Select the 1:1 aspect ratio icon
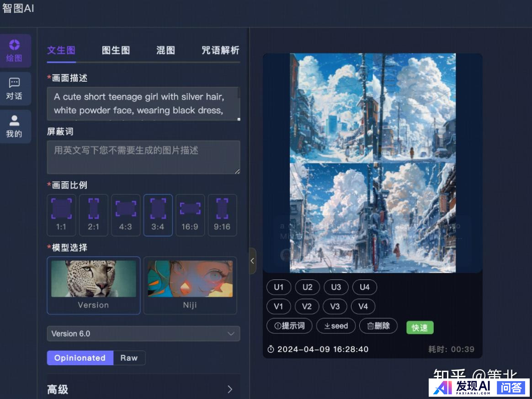The height and width of the screenshot is (399, 532). coord(61,215)
